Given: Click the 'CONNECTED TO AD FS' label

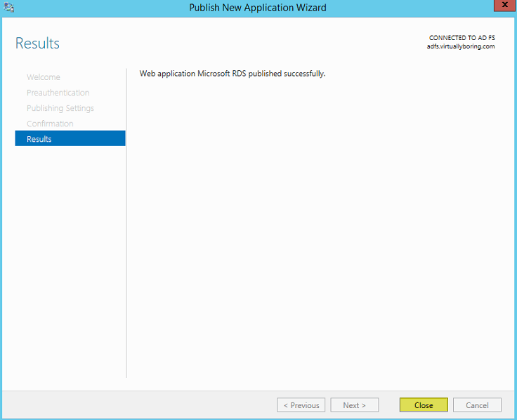Looking at the screenshot, I should pos(462,38).
